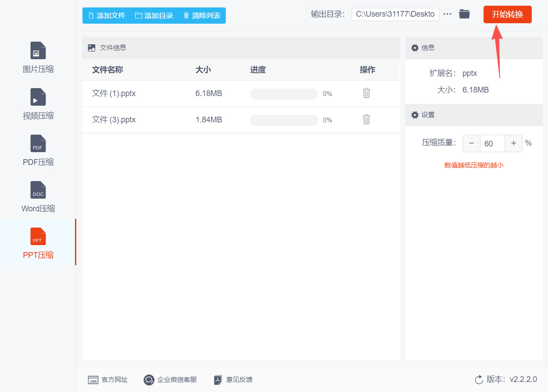Open the 意见反馈 feedback link

pos(233,380)
